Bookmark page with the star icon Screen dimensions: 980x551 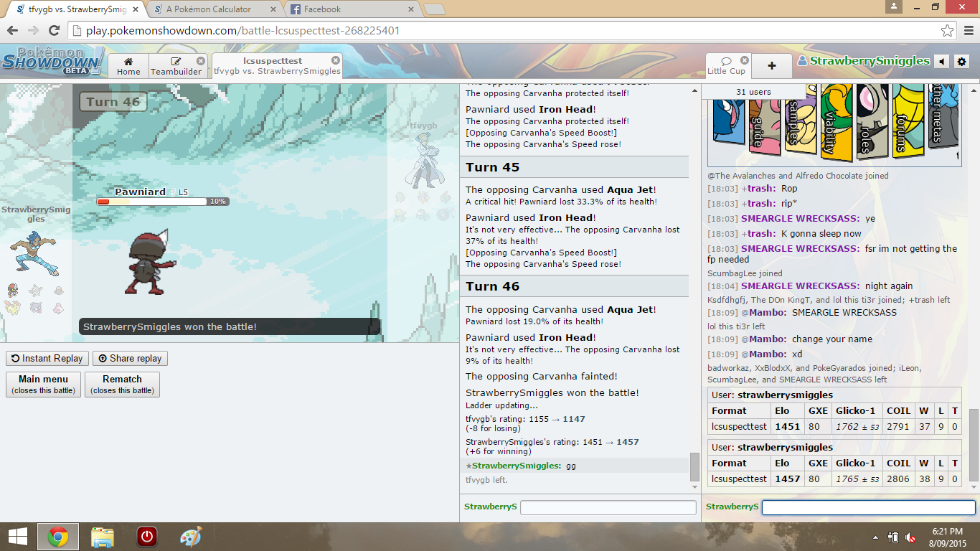tap(947, 31)
